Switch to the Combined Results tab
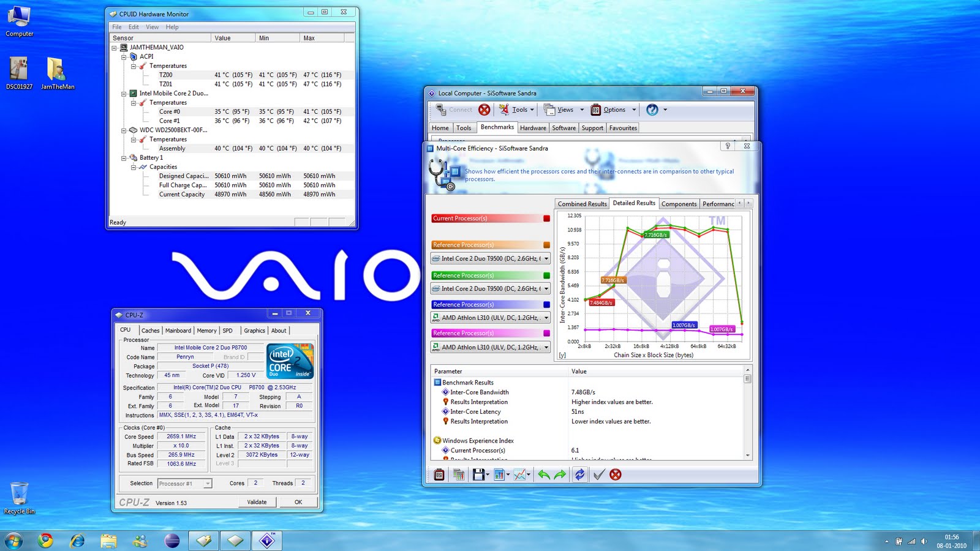The height and width of the screenshot is (551, 980). coord(582,204)
